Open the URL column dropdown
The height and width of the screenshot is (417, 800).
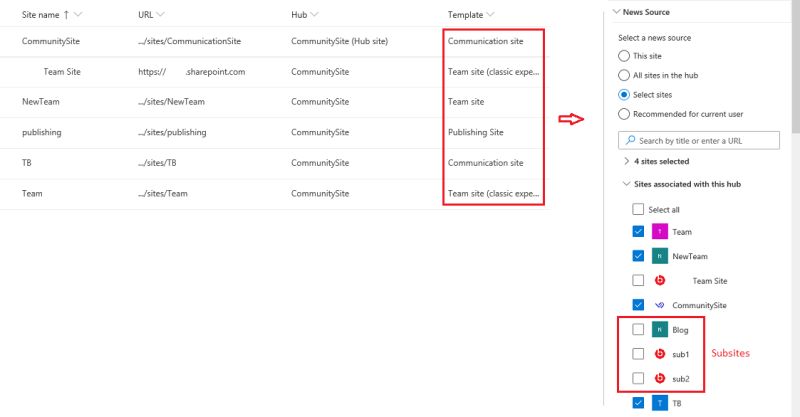coord(160,14)
